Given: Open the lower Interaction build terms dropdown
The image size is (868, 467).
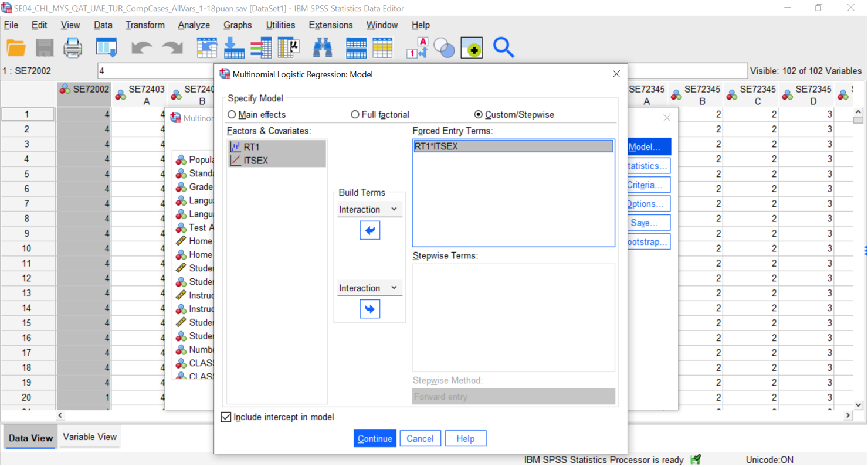Looking at the screenshot, I should point(369,288).
